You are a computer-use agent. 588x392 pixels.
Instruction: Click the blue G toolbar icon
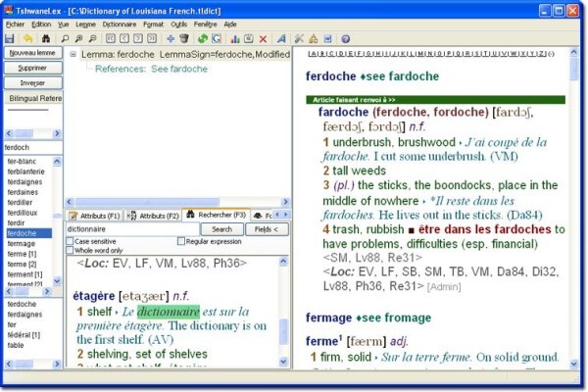[x=217, y=38]
